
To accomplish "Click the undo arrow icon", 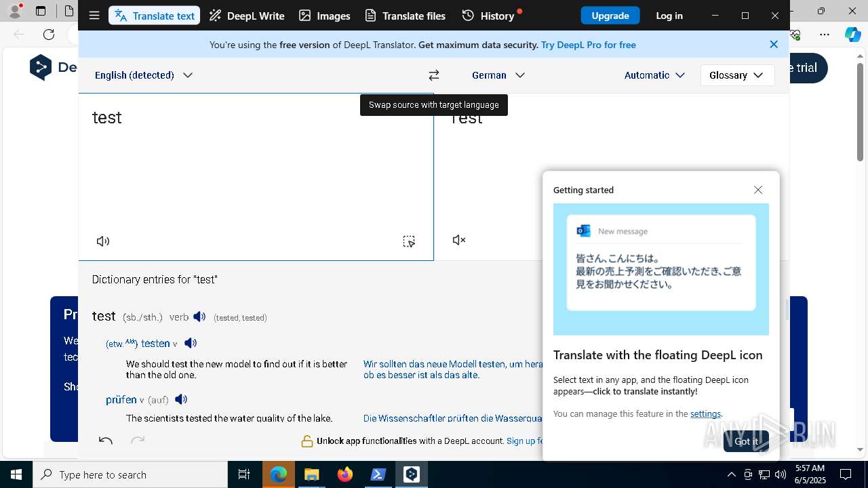I will click(106, 441).
